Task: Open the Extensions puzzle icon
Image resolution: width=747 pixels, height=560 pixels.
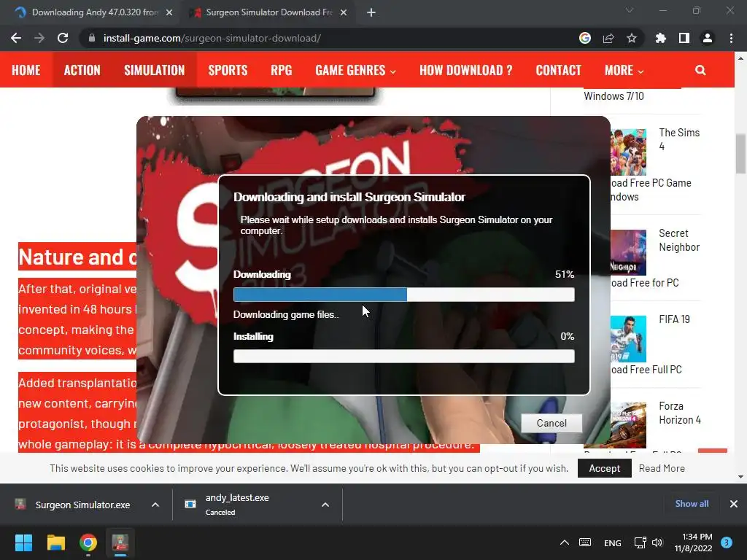Action: tap(661, 38)
